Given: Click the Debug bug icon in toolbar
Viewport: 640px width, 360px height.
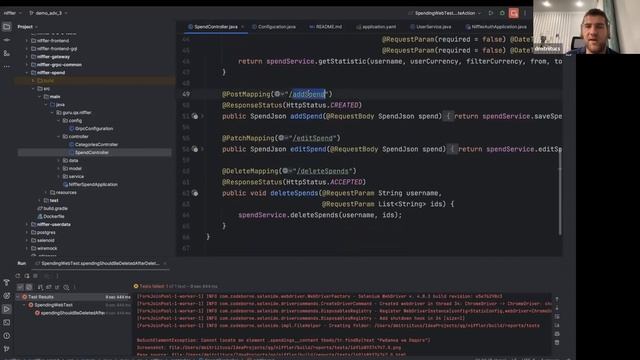Looking at the screenshot, I should (x=502, y=13).
